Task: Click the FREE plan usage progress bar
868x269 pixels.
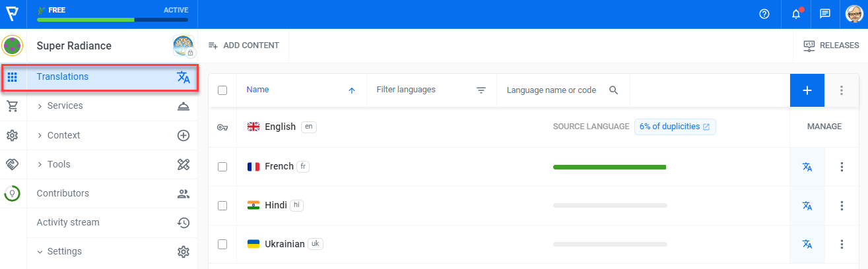Action: [112, 20]
